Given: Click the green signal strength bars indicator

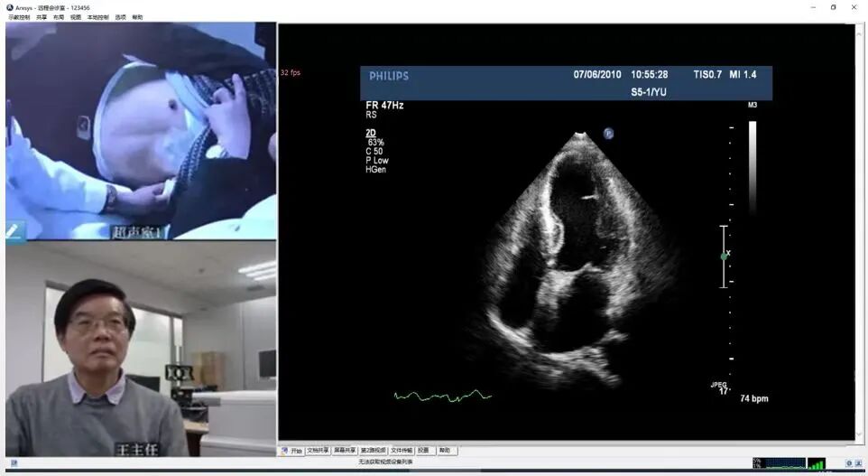Looking at the screenshot, I should point(817,463).
